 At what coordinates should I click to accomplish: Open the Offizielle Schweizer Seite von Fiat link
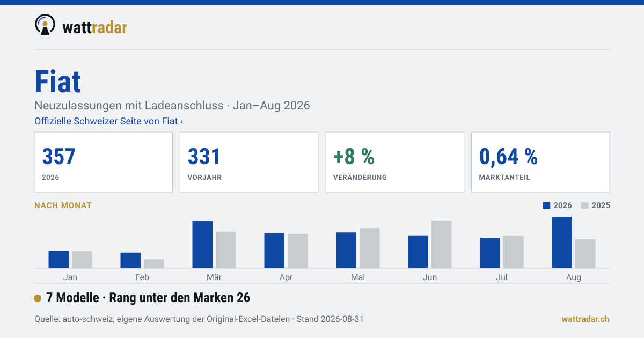pos(108,121)
